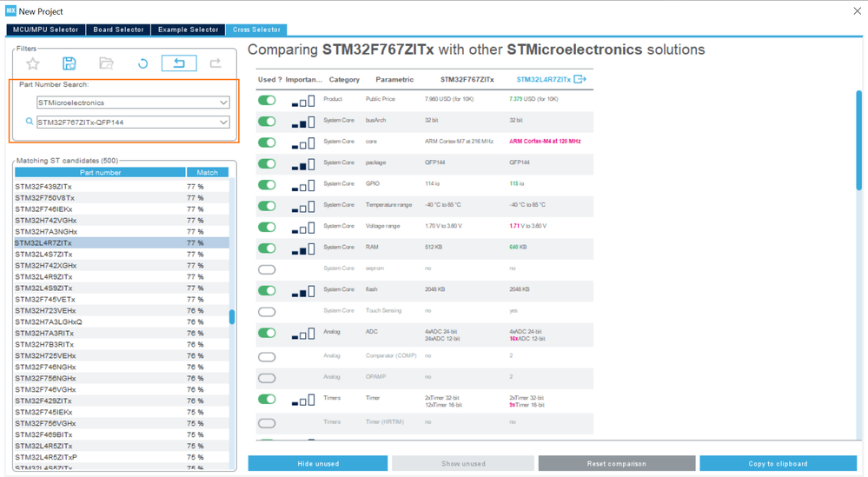
Task: Click the STM32L4R7ZITx column header link
Action: click(x=544, y=80)
